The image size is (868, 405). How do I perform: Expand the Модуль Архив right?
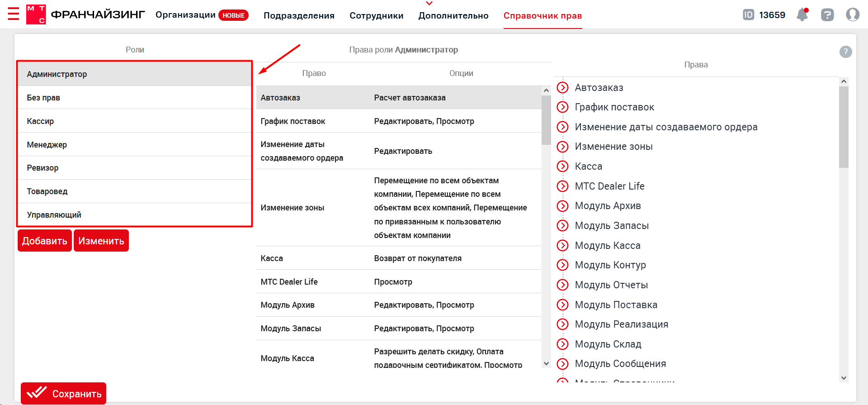point(562,206)
